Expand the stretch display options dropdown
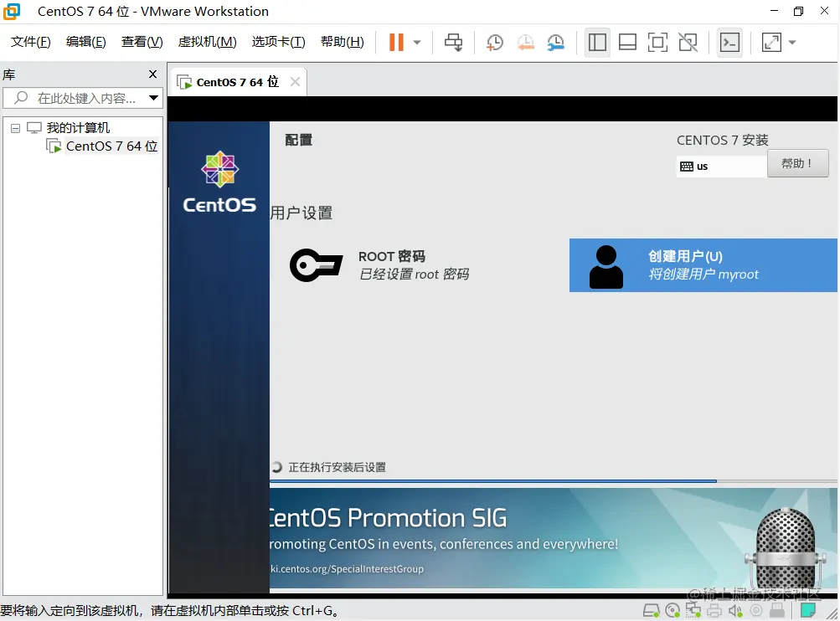Image resolution: width=840 pixels, height=621 pixels. (x=792, y=43)
